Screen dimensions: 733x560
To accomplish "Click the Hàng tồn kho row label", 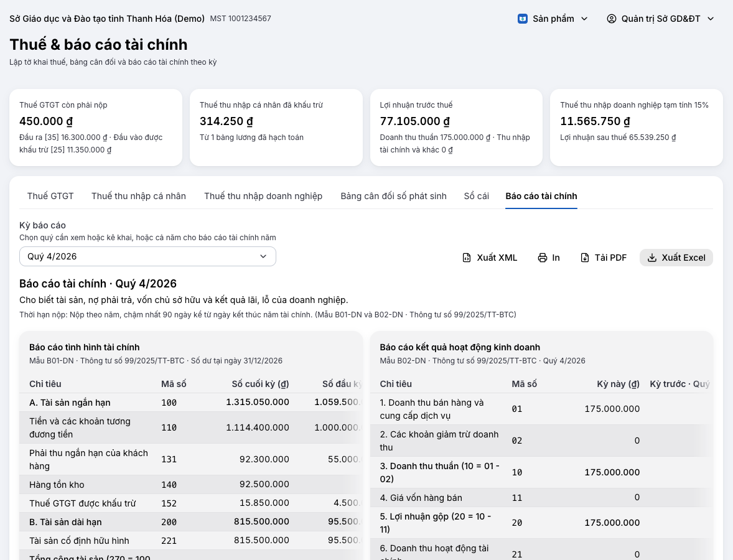I will tap(57, 485).
